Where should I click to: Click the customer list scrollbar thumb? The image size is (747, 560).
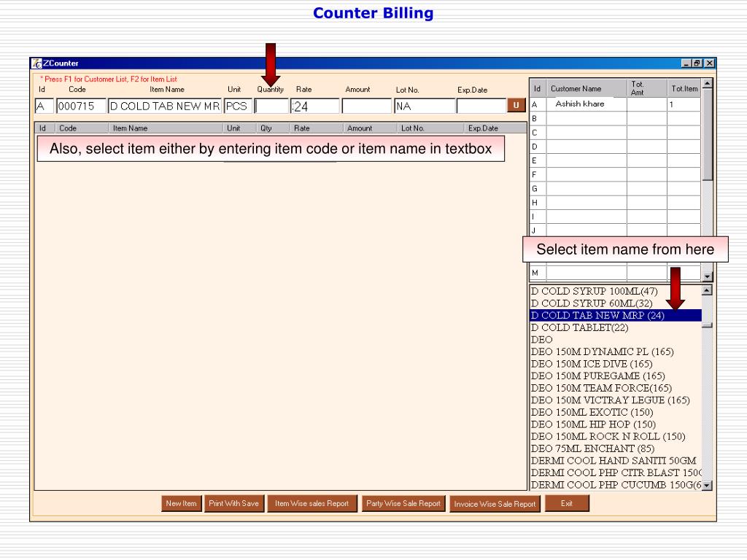point(708,134)
